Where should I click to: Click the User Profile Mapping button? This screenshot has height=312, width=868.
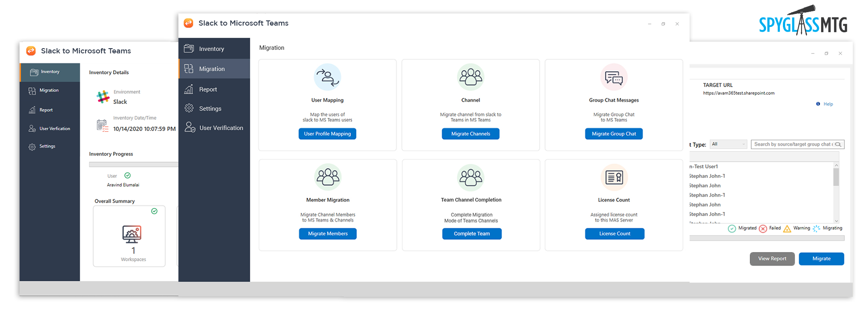tap(327, 134)
